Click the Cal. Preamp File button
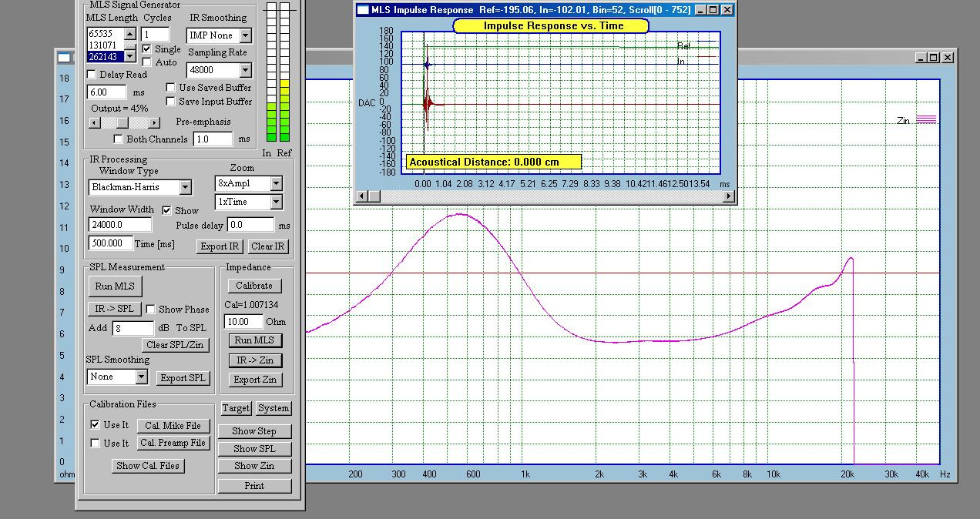 [173, 443]
